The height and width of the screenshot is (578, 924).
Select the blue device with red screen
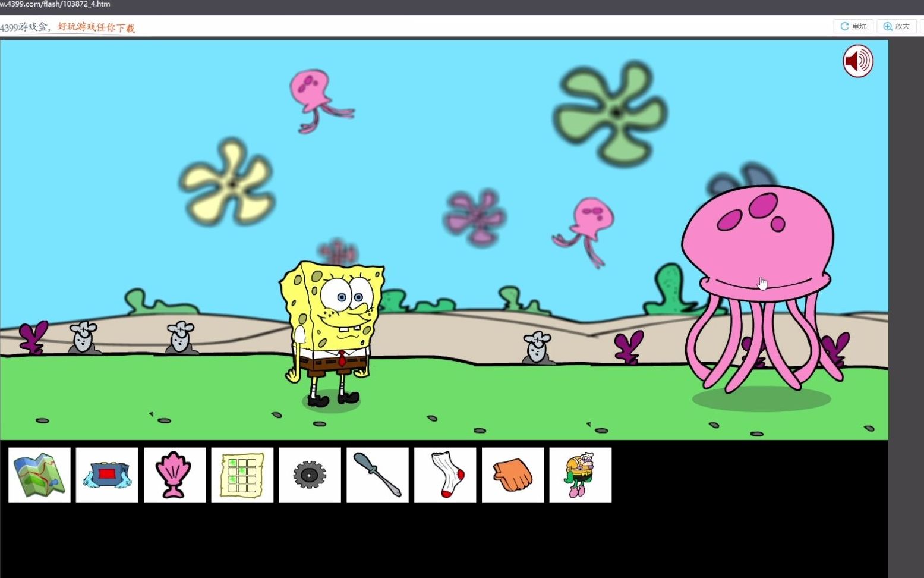107,475
